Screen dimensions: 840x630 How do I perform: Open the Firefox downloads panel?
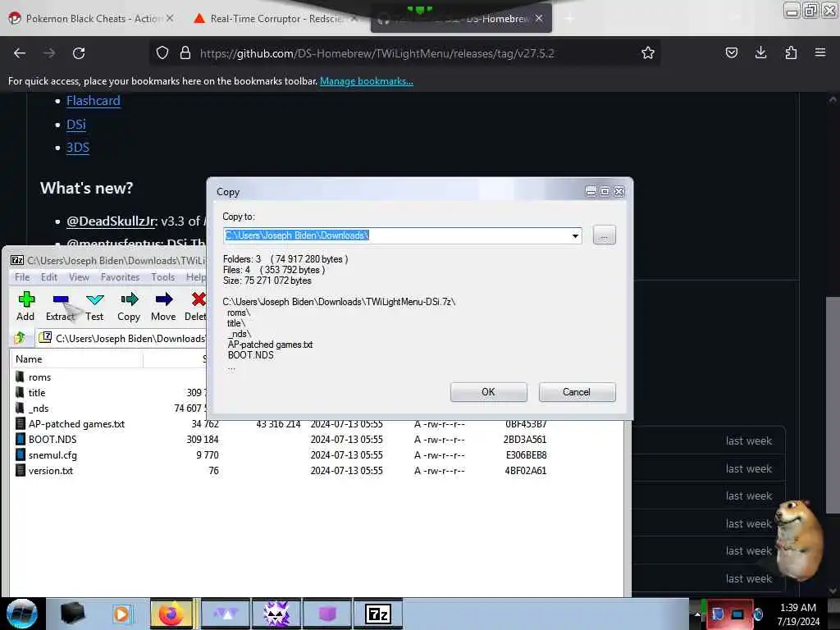pyautogui.click(x=760, y=52)
